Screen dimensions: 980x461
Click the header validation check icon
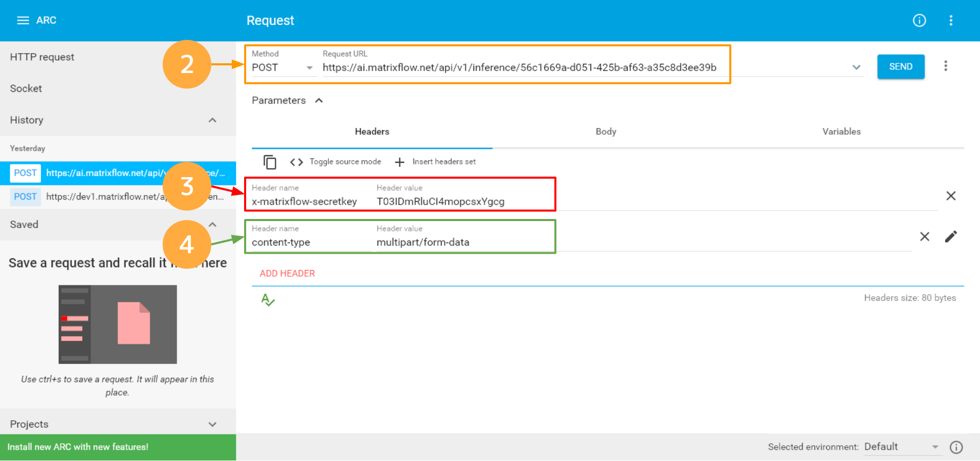(268, 300)
